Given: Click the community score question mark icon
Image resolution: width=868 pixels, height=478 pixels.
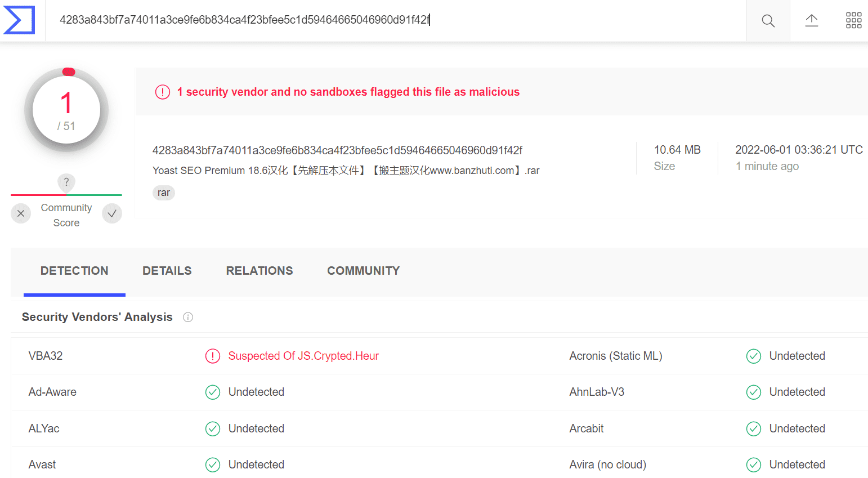Looking at the screenshot, I should (66, 182).
